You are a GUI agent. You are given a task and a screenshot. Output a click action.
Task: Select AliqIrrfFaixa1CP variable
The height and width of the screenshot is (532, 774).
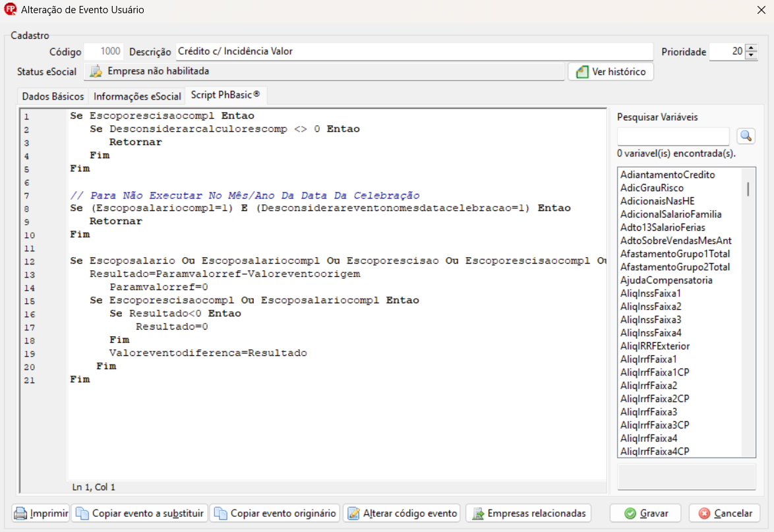655,372
